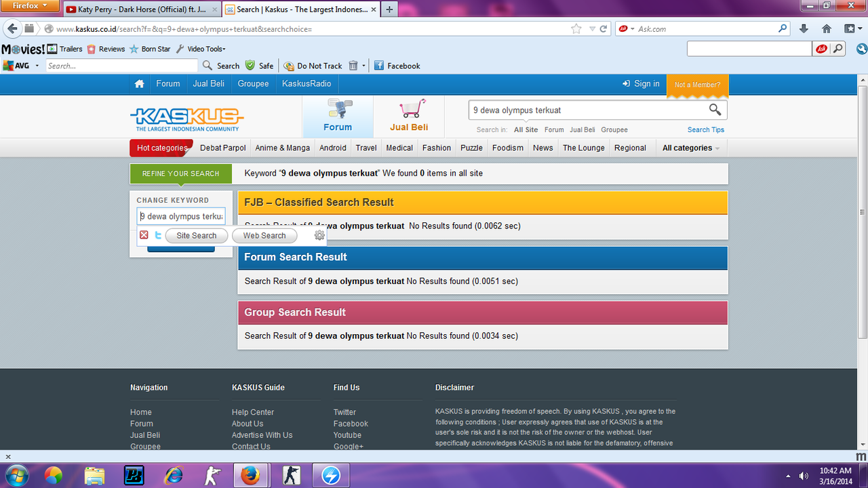The width and height of the screenshot is (868, 488).
Task: Click the KASKUS logo
Action: (x=186, y=119)
